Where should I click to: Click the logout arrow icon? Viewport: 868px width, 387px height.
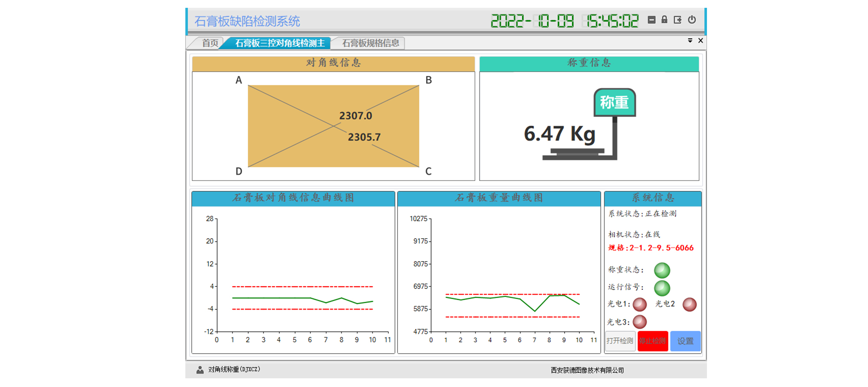click(x=677, y=20)
